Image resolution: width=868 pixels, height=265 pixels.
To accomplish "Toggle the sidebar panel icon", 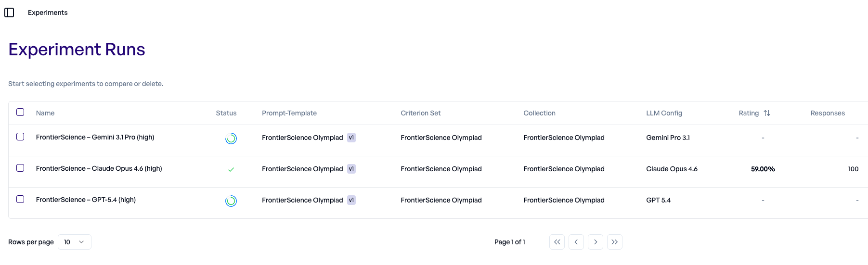I will (9, 13).
